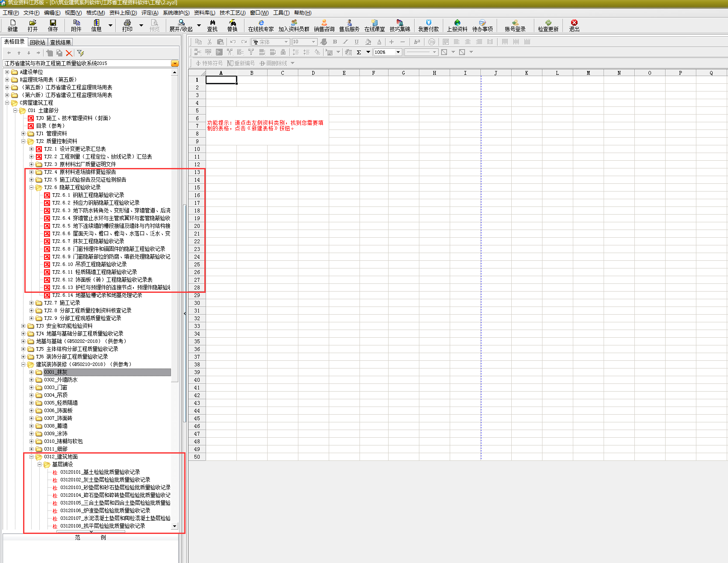The height and width of the screenshot is (563, 728).
Task: Toggle Bold formatting
Action: (335, 42)
